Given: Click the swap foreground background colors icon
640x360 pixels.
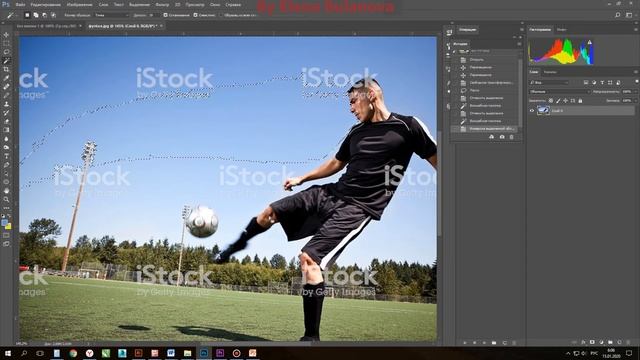Looking at the screenshot, I should 9,217.
